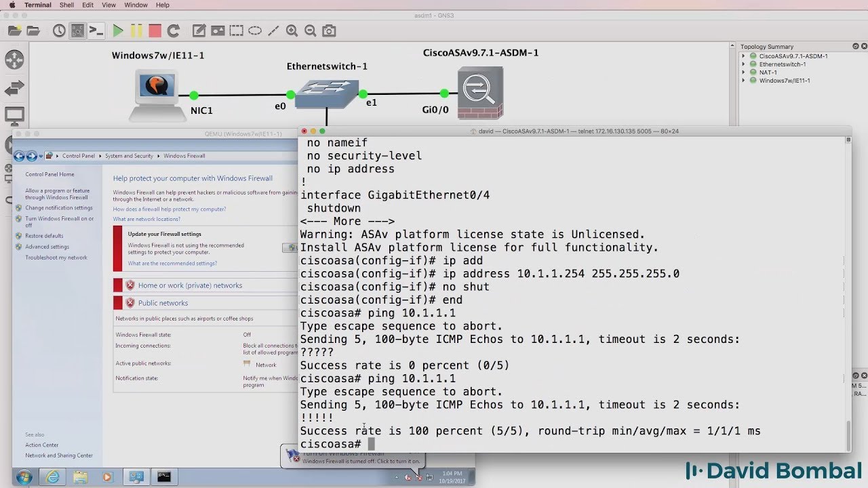Click Control Panel breadcrumb in address bar

click(79, 156)
